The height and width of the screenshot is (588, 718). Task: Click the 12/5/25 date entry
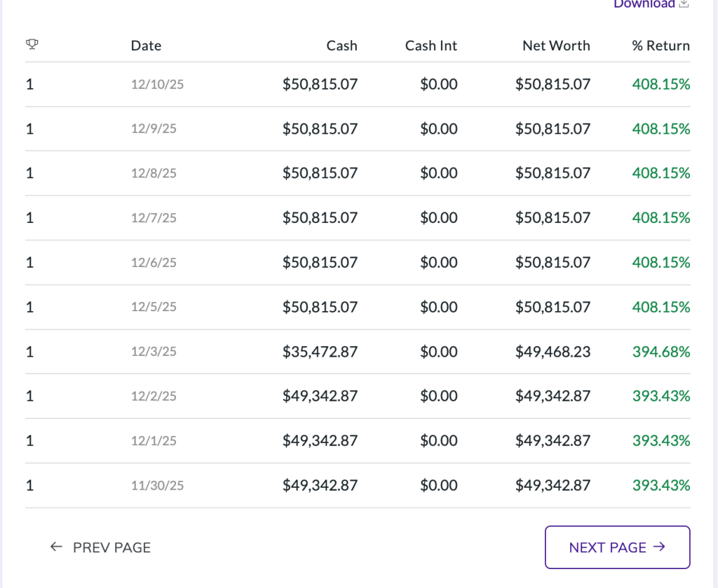[x=154, y=307]
